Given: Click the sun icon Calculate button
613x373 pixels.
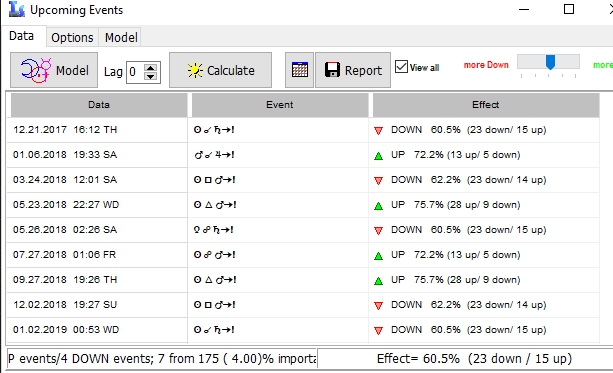Looking at the screenshot, I should point(220,70).
